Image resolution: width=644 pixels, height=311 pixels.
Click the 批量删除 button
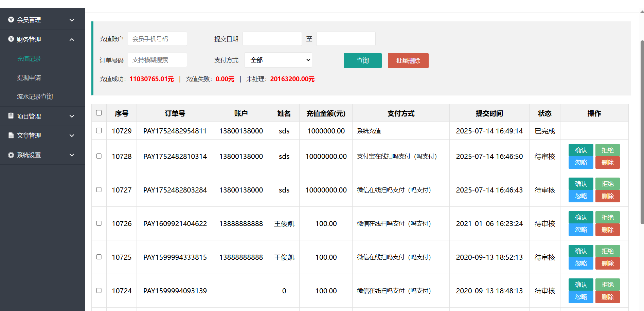click(x=408, y=60)
